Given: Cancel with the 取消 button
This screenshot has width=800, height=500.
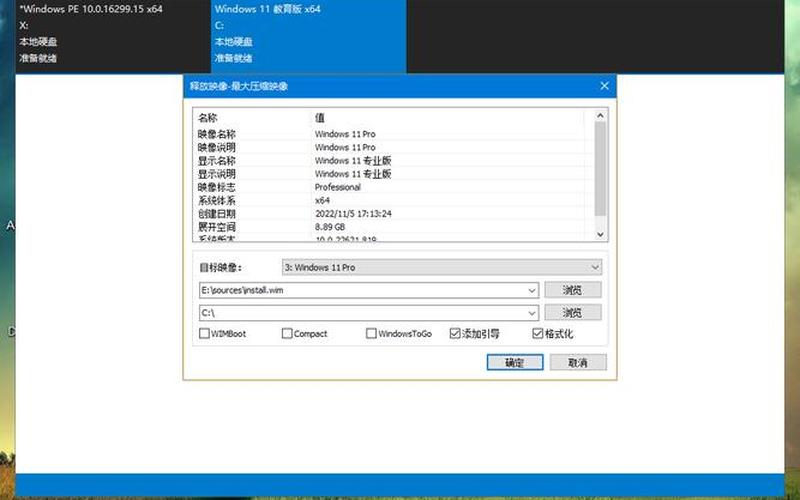Looking at the screenshot, I should click(578, 362).
